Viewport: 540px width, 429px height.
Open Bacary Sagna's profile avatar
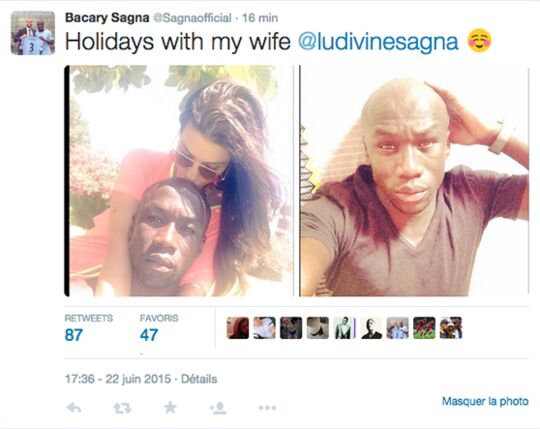[x=33, y=33]
